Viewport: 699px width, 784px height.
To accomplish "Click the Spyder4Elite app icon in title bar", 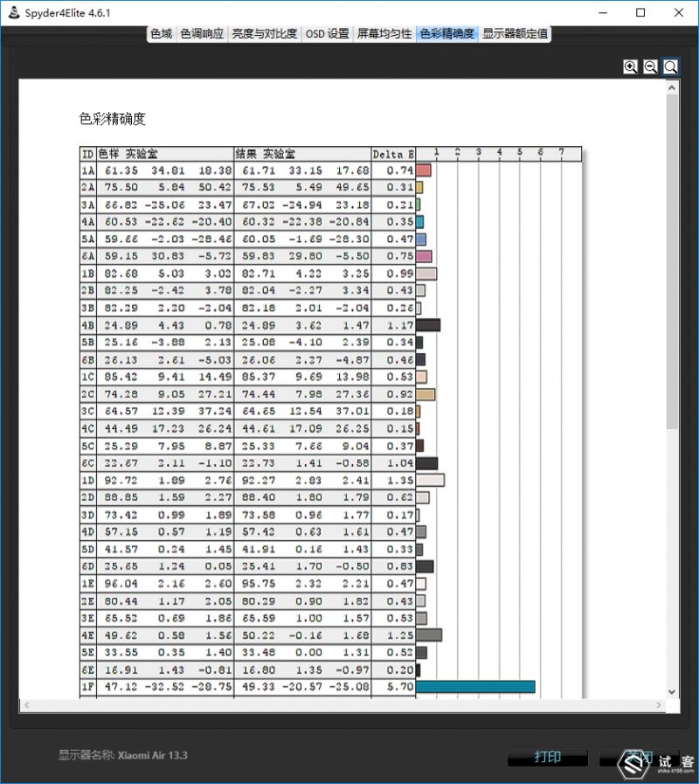I will (14, 12).
